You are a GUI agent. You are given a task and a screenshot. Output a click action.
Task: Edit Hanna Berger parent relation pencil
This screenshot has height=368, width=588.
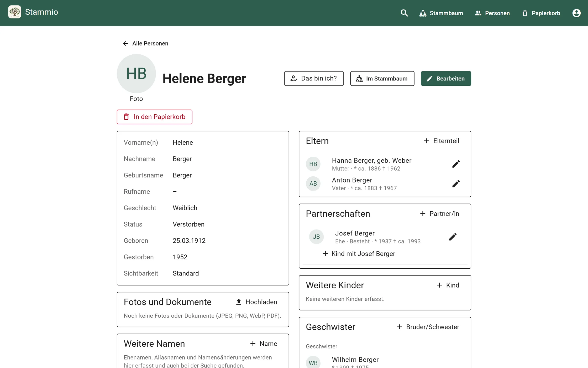[456, 164]
